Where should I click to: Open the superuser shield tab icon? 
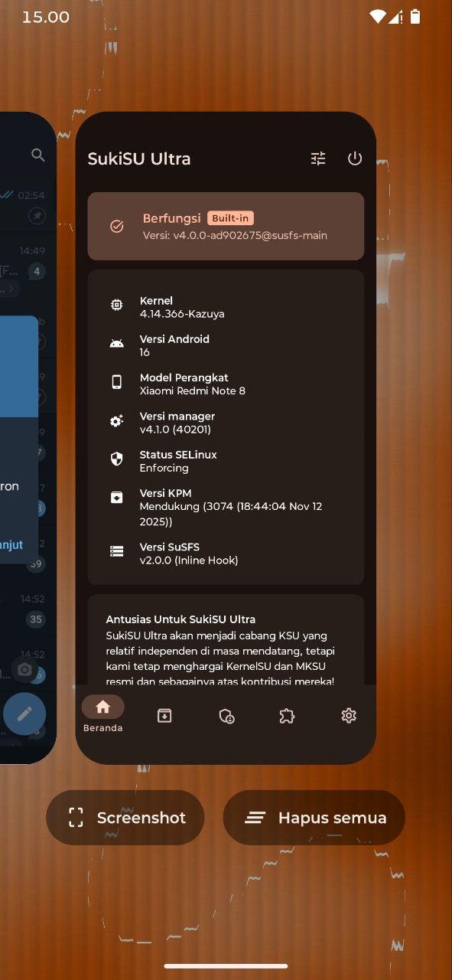226,716
